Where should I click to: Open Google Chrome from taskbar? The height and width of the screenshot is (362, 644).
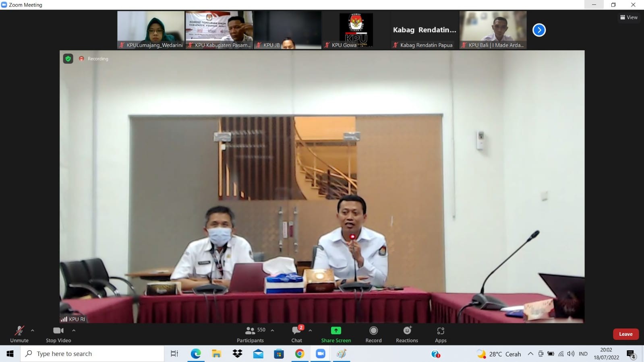click(300, 354)
